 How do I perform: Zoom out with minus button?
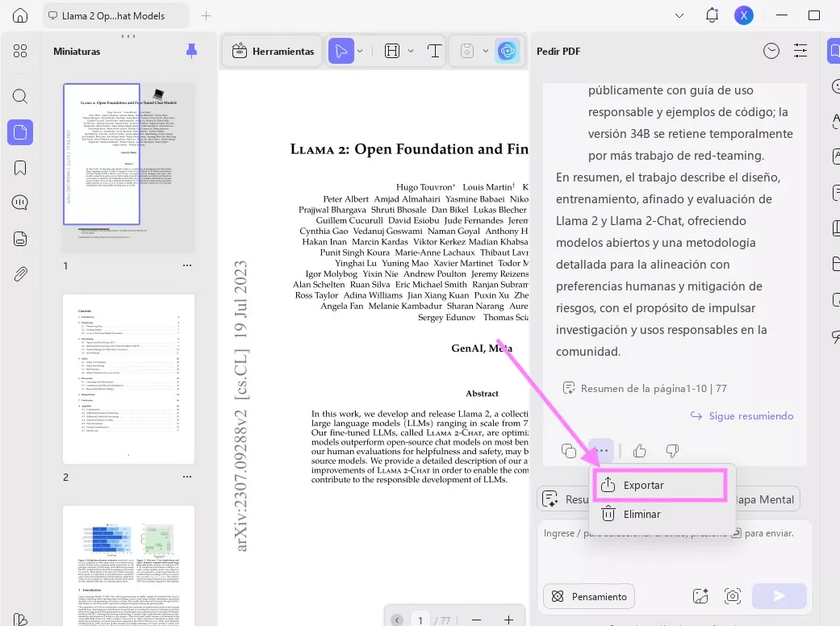(476, 620)
